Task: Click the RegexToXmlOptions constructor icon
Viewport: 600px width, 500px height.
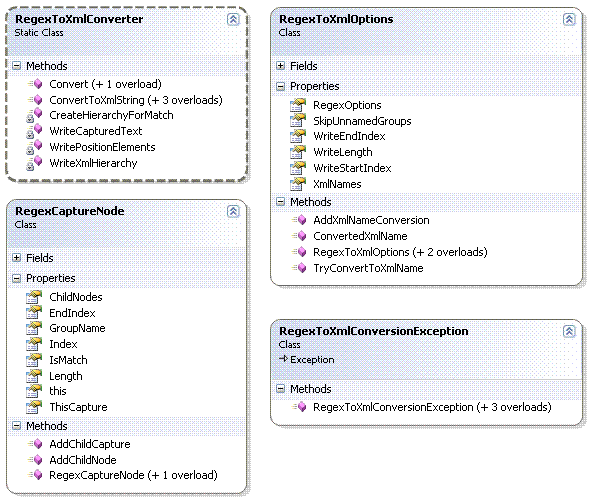Action: pyautogui.click(x=300, y=252)
